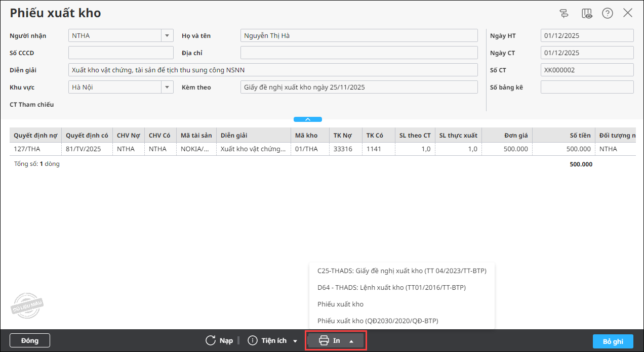Expand the Tiện ích dropdown arrow

pos(295,341)
